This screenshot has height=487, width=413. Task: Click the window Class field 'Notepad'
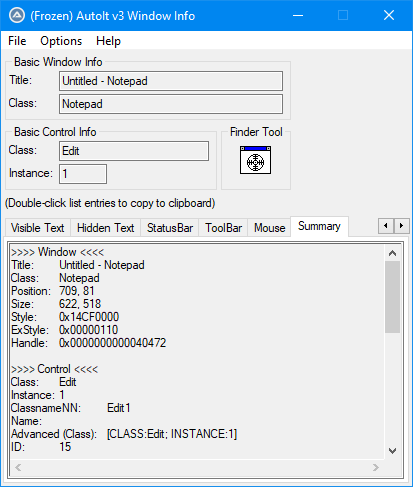171,104
